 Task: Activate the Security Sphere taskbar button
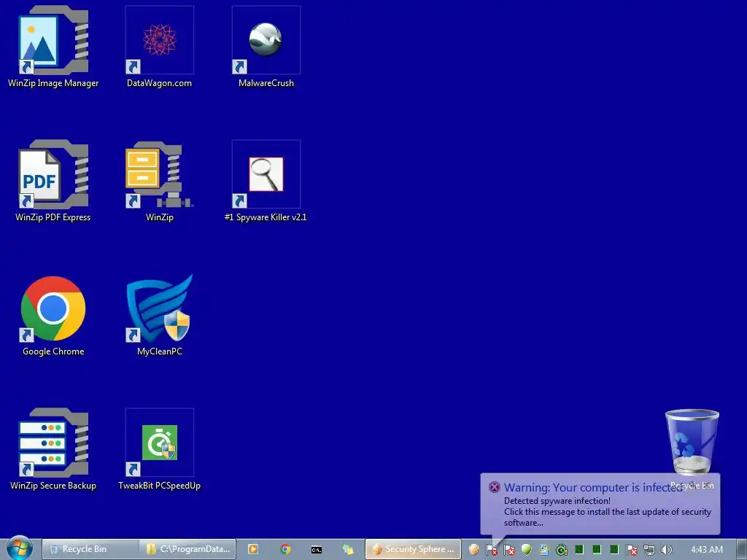pos(413,549)
